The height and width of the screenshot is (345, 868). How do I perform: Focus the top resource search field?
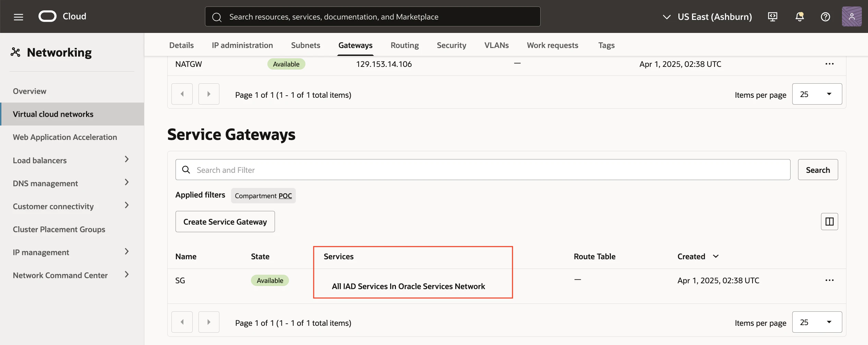click(x=373, y=16)
